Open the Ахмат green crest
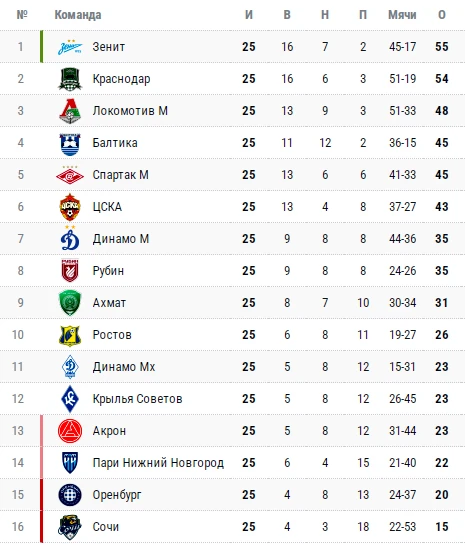Viewport: 465px width, 550px height. click(70, 303)
